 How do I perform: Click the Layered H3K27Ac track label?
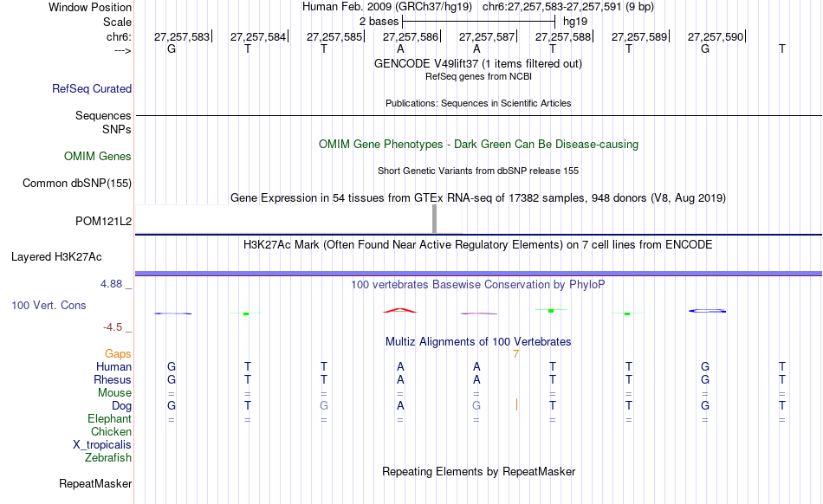click(x=56, y=257)
